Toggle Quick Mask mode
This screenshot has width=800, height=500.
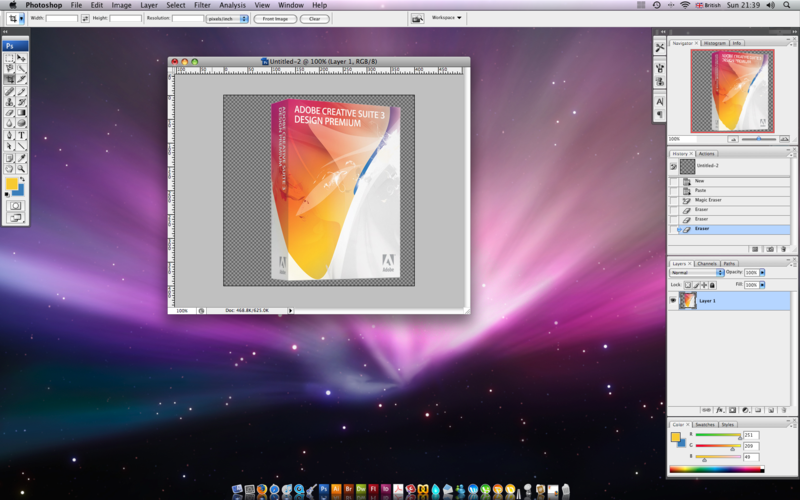[15, 206]
